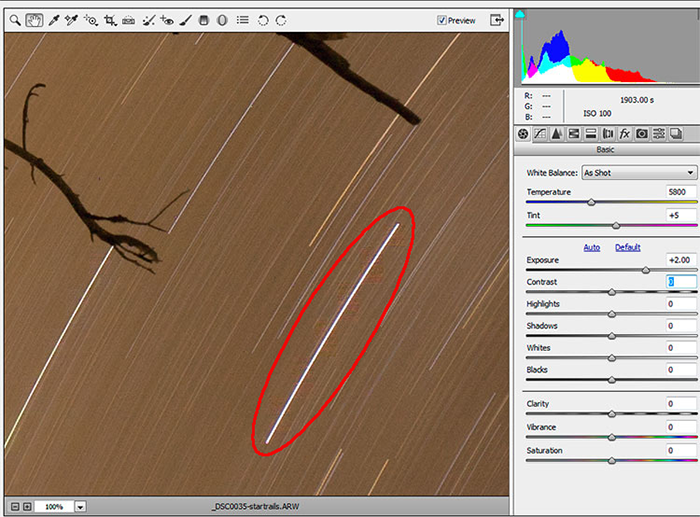
Task: Click the _DSC0035-startrails.ARW filename text
Action: [x=256, y=507]
